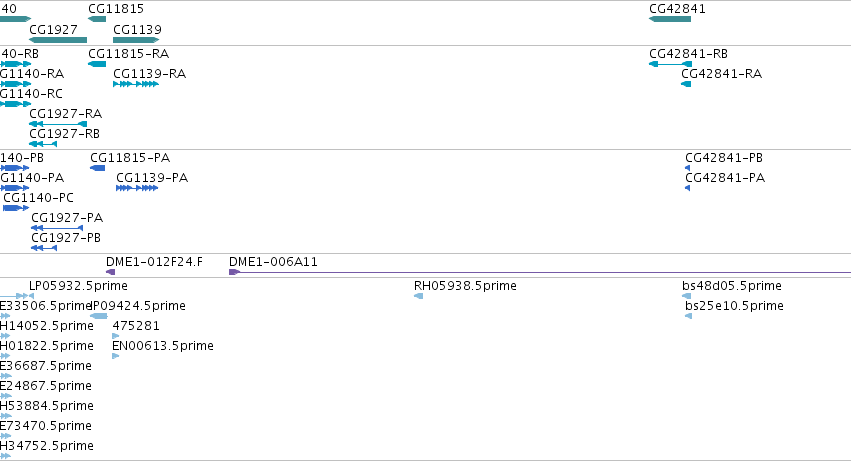Click the bs25e10.5prime EST marker
This screenshot has width=851, height=461.
point(689,316)
